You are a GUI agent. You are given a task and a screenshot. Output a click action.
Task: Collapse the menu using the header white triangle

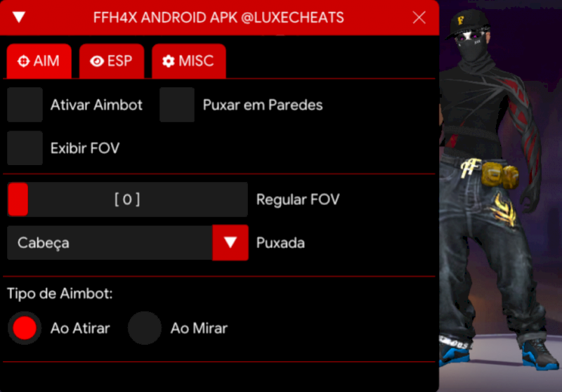19,17
